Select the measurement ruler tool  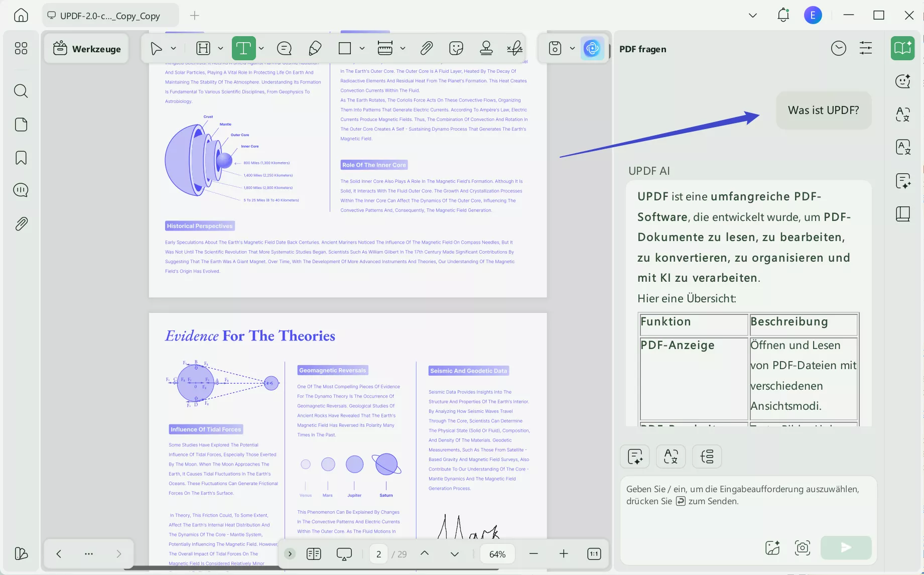pyautogui.click(x=385, y=48)
